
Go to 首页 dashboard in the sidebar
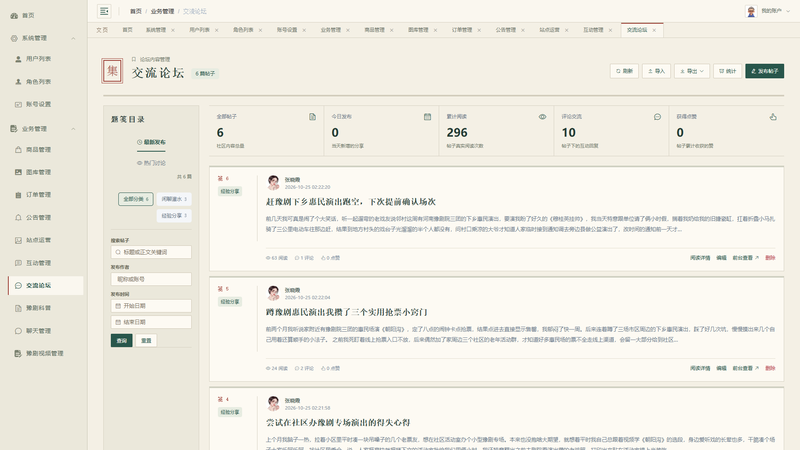(x=28, y=15)
